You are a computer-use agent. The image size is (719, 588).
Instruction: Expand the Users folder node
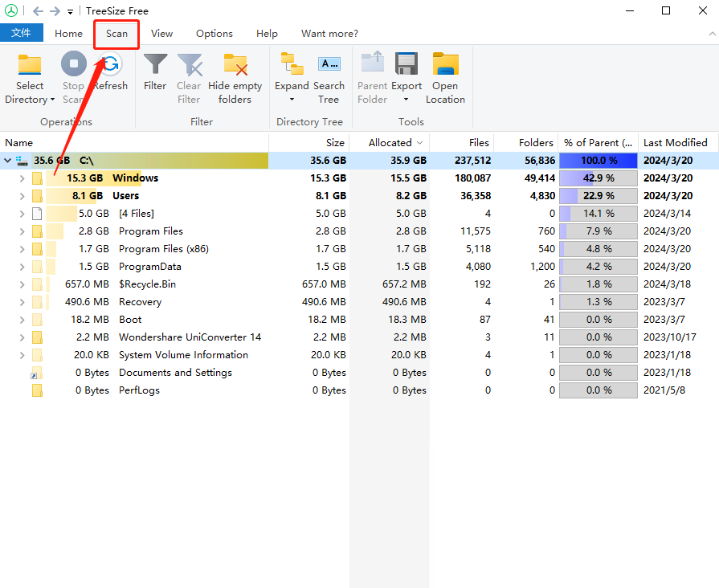click(22, 196)
